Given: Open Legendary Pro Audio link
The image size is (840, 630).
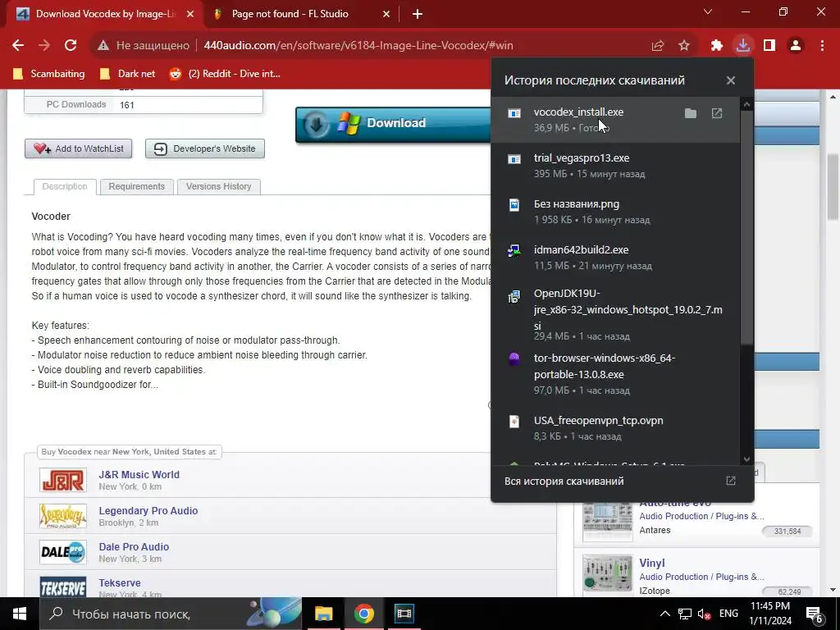Looking at the screenshot, I should tap(148, 510).
